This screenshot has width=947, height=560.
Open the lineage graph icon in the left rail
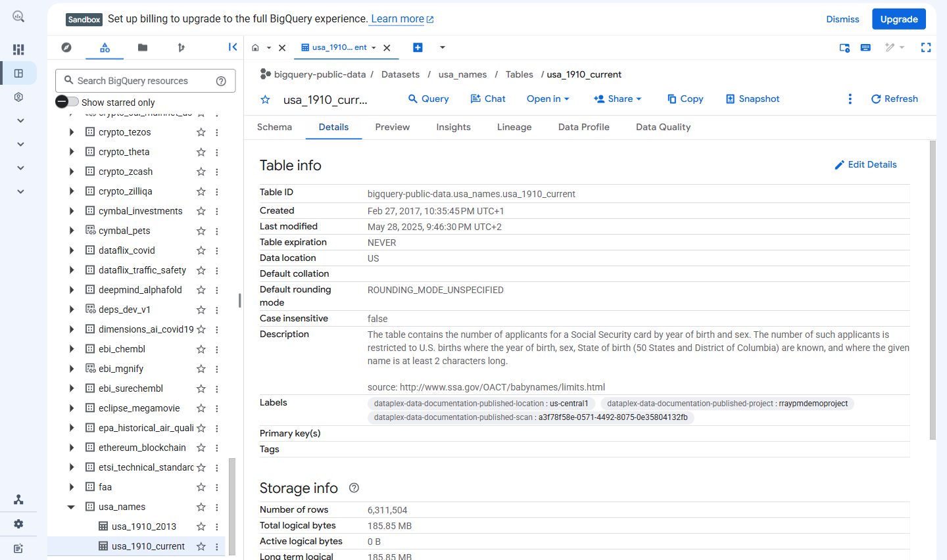[18, 500]
